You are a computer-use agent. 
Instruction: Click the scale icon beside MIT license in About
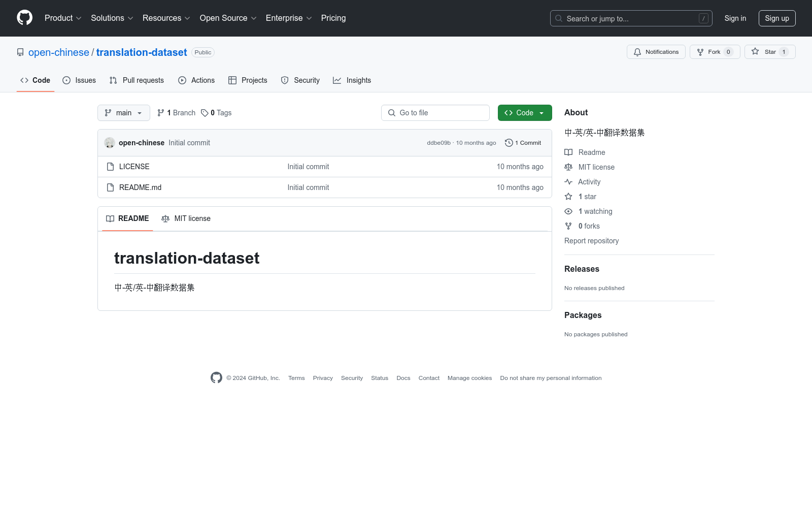(568, 167)
